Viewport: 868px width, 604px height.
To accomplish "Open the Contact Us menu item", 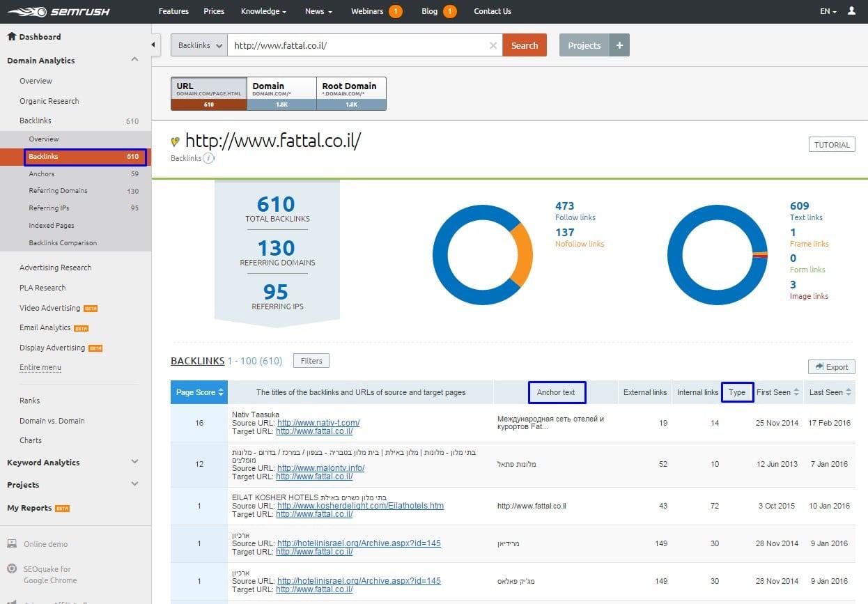I will 493,11.
